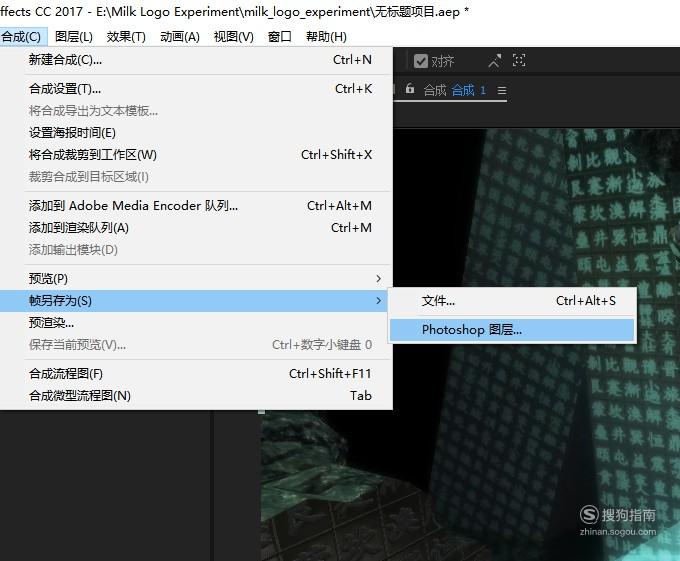The image size is (680, 561).
Task: Choose 添加到 Adobe Media Encoder 队列...
Action: pos(196,205)
